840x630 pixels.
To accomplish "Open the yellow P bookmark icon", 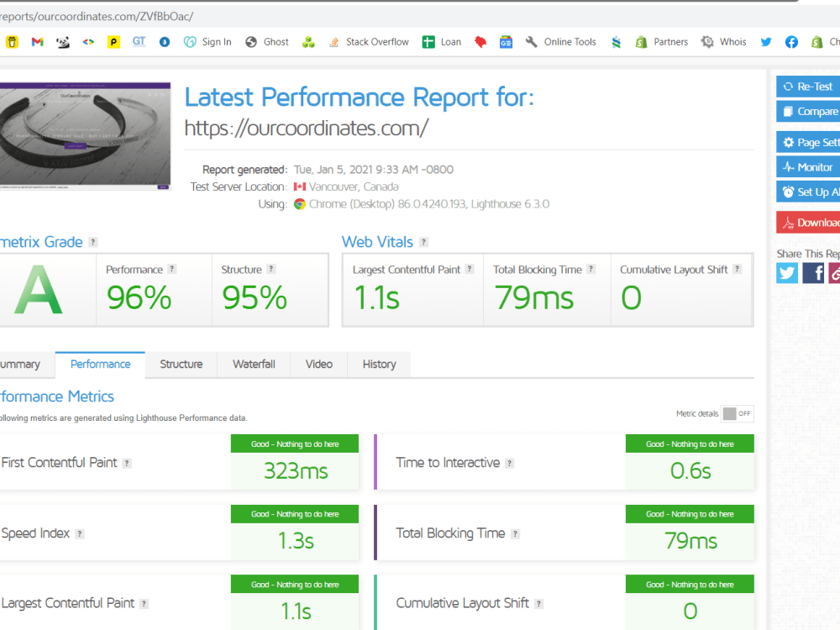I will [x=113, y=42].
